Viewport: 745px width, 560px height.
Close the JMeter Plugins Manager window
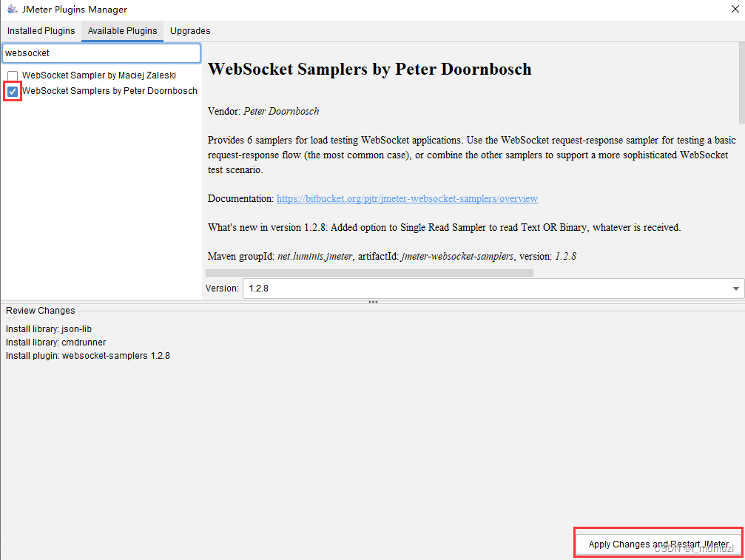[x=735, y=9]
